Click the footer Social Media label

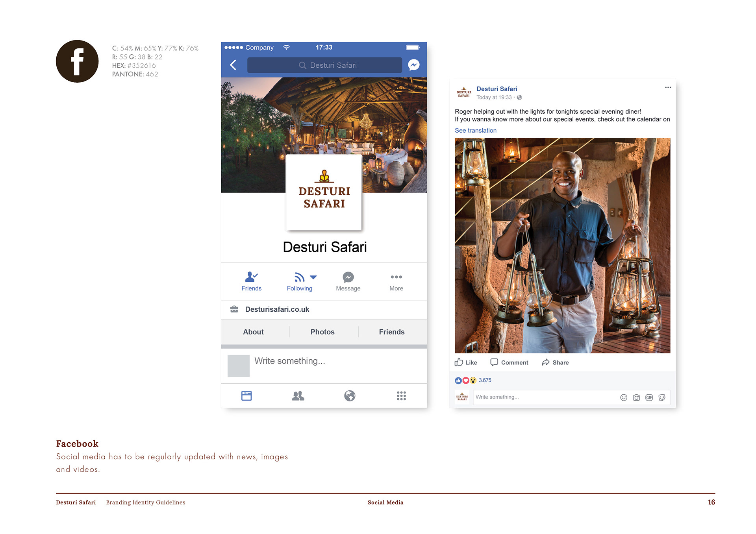(385, 503)
